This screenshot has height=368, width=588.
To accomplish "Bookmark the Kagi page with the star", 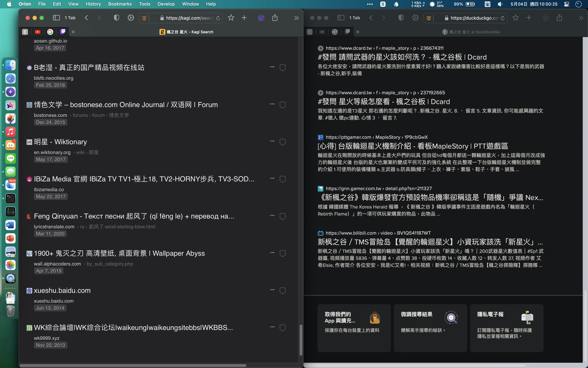I will point(231,18).
